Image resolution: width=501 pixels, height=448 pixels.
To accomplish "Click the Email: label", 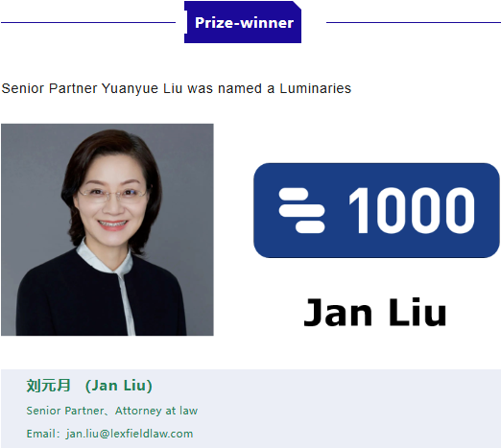I will (x=43, y=434).
